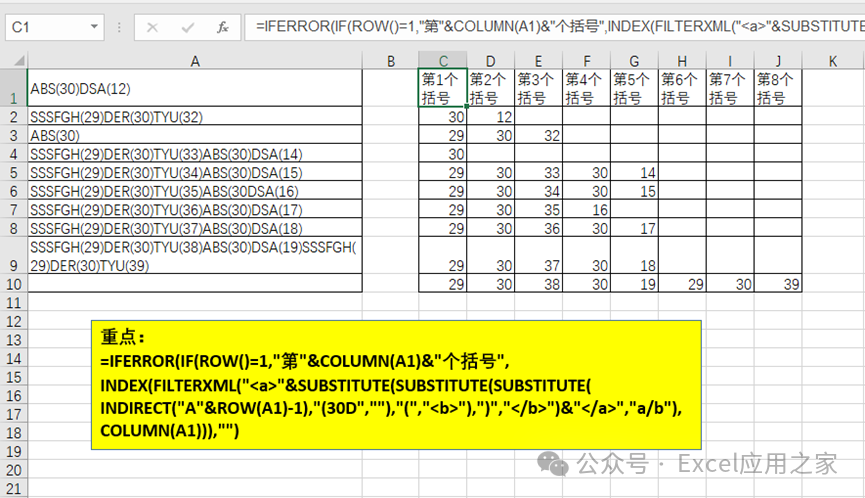
Task: Click the Select All corner triangle
Action: [19, 61]
